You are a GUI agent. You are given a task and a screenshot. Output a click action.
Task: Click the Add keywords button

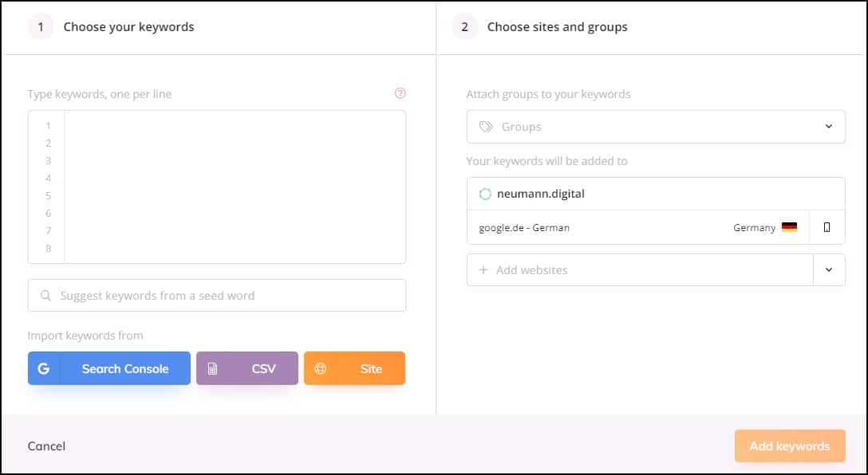pos(790,446)
